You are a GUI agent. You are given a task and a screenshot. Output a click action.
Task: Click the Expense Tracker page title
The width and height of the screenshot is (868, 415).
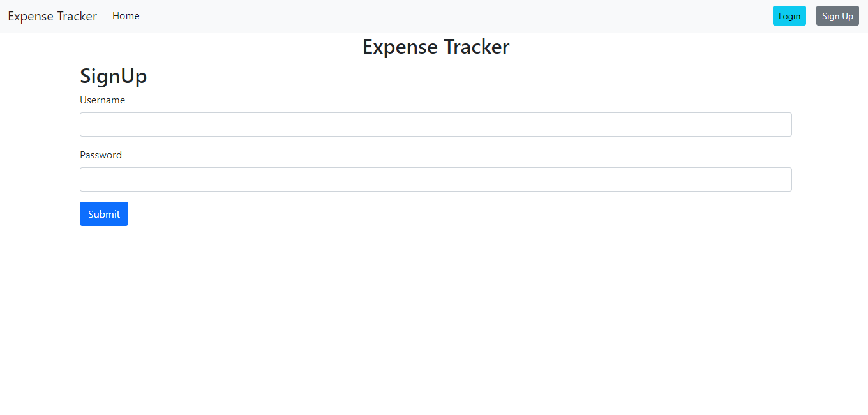point(436,46)
